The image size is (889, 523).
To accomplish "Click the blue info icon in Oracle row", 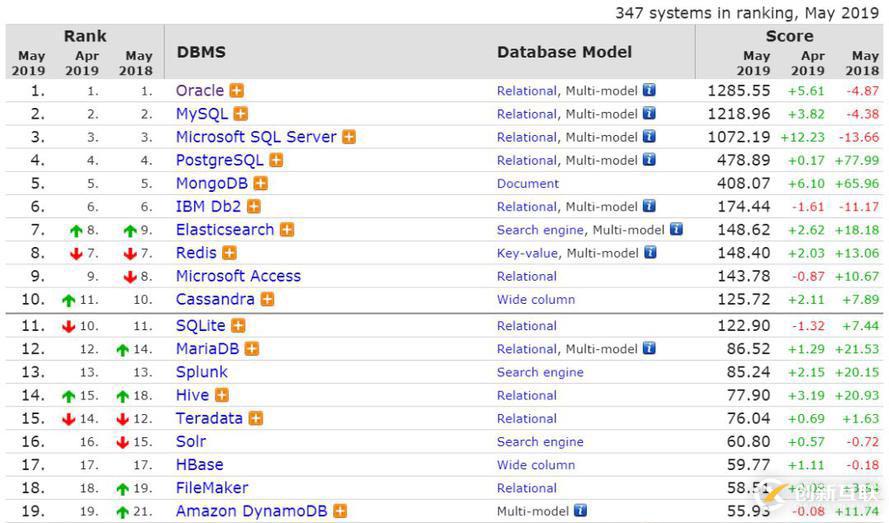I will point(649,90).
